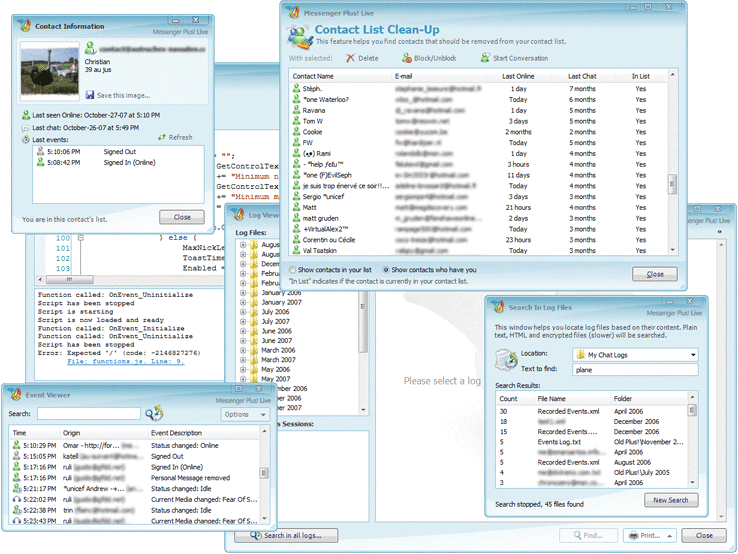Click the Event Viewer search magnifier icon
Viewport: 738px width, 554px height.
[153, 413]
